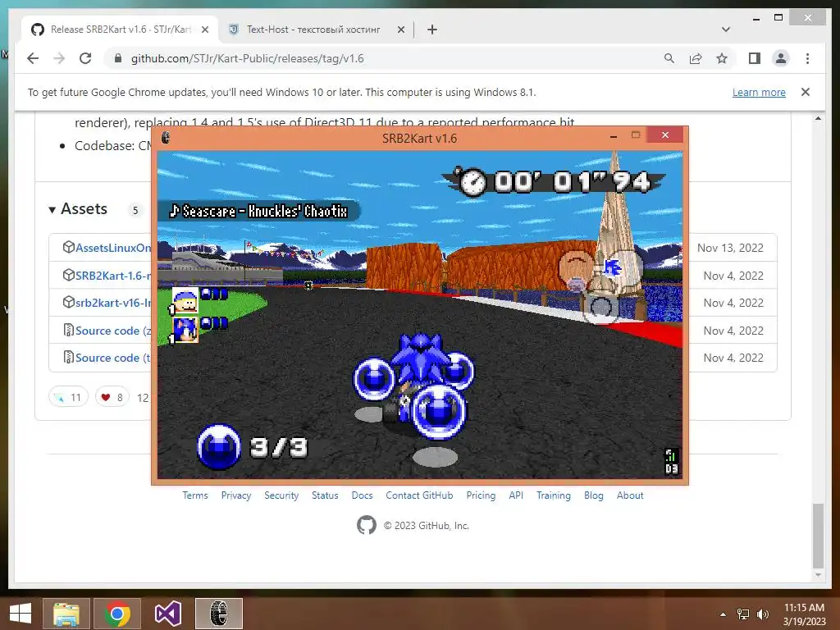The width and height of the screenshot is (840, 630).
Task: Select the Release SRB2Kart v1.6 tab
Action: click(121, 30)
